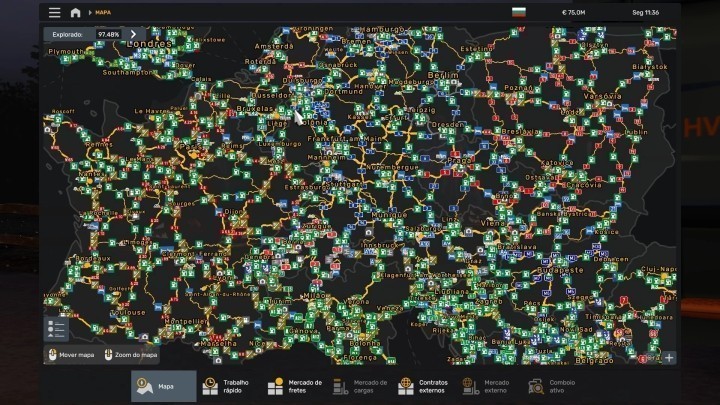Click the Contratos externos globe icon
This screenshot has height=405, width=720.
(x=406, y=386)
